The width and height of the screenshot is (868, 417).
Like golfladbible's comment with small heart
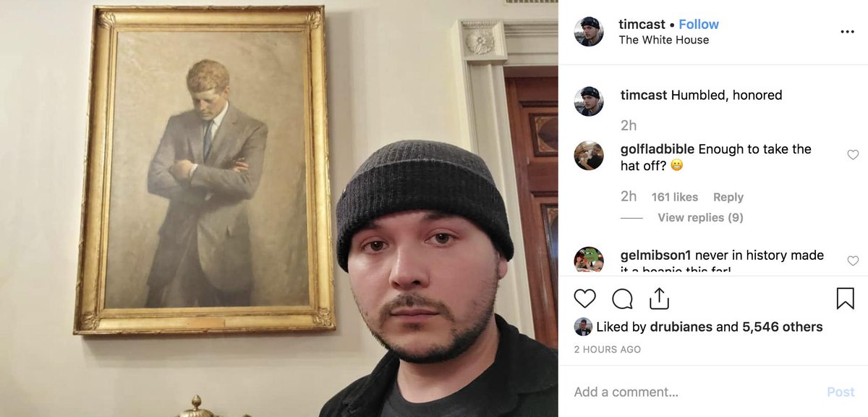pos(853,155)
